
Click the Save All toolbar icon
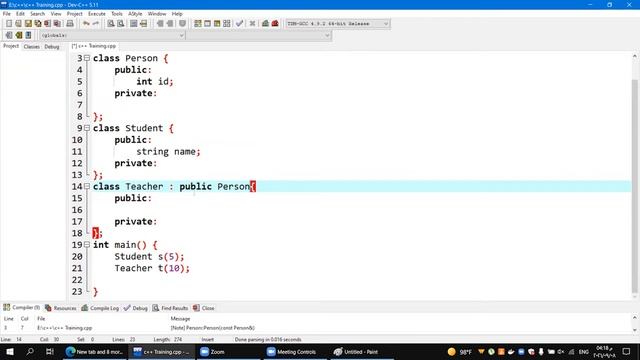[x=38, y=24]
